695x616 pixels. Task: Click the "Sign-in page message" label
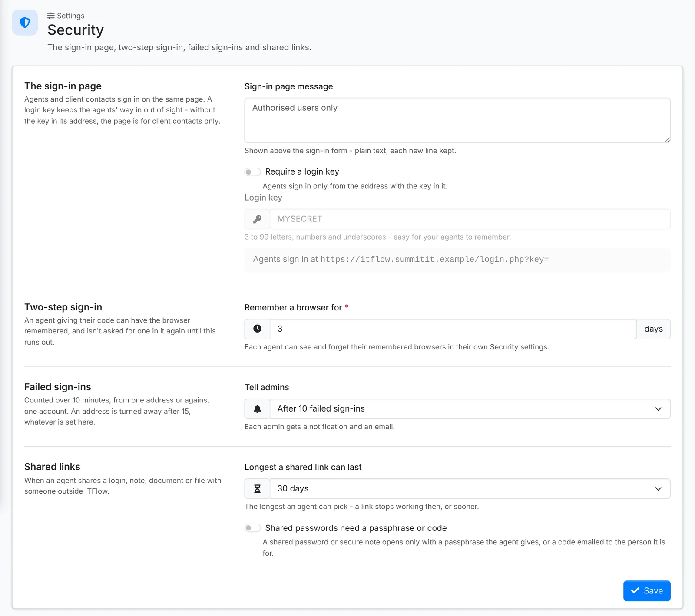288,86
